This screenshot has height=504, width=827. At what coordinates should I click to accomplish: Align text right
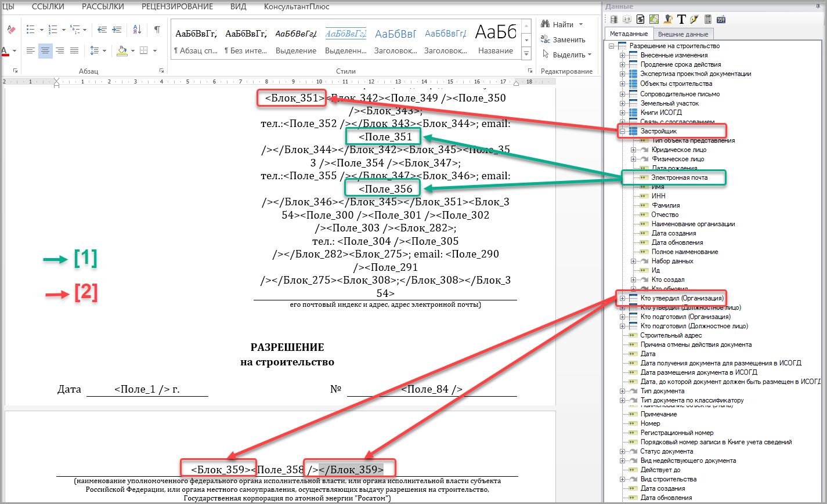point(60,51)
